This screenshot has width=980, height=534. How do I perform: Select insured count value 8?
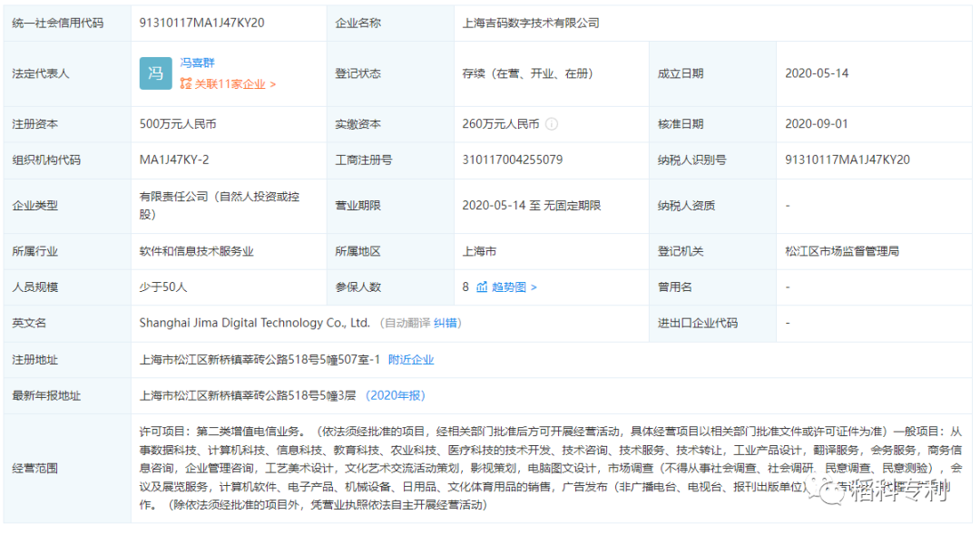tap(465, 287)
